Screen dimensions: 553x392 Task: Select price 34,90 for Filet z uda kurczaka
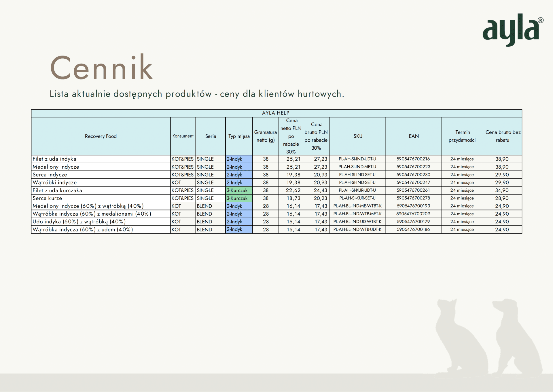pos(502,190)
